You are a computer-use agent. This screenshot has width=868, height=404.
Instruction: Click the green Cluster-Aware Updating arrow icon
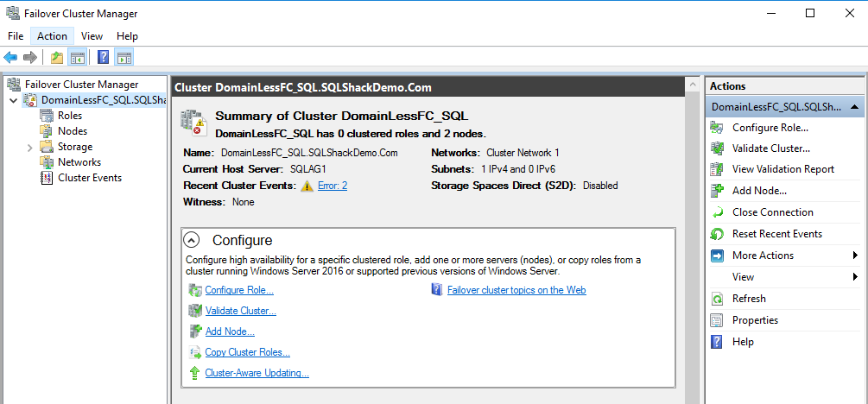click(x=195, y=373)
